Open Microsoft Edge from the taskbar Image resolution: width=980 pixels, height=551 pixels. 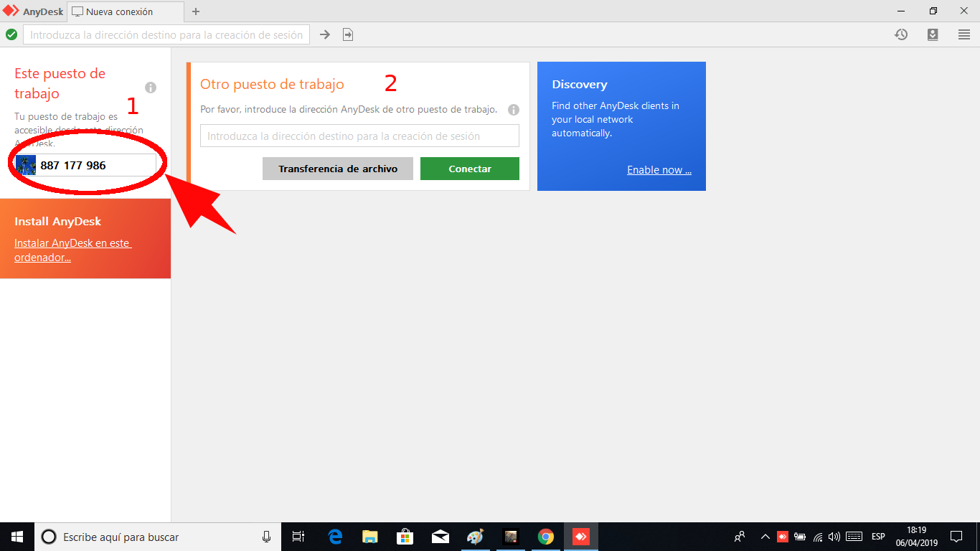(x=335, y=537)
